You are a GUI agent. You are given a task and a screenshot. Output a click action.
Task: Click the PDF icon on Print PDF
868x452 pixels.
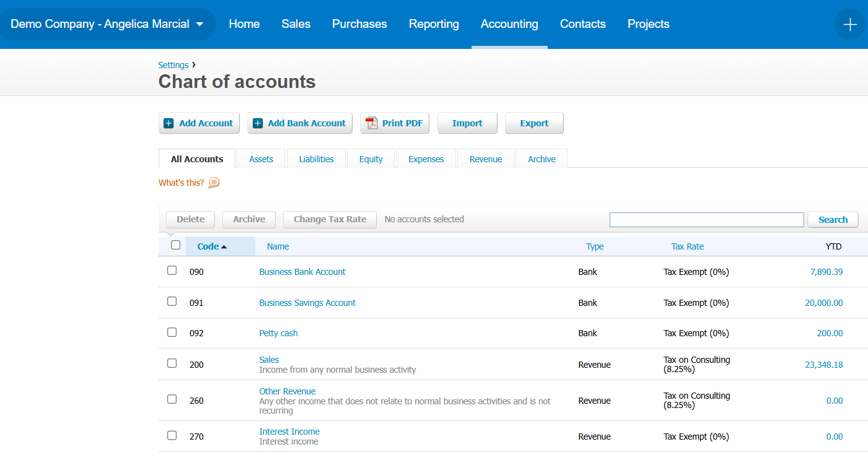372,123
